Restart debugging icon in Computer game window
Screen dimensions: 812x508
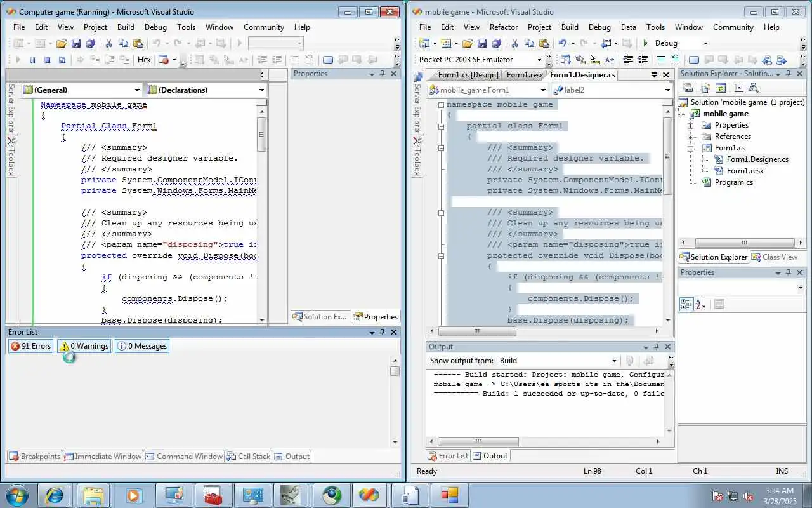(62, 60)
